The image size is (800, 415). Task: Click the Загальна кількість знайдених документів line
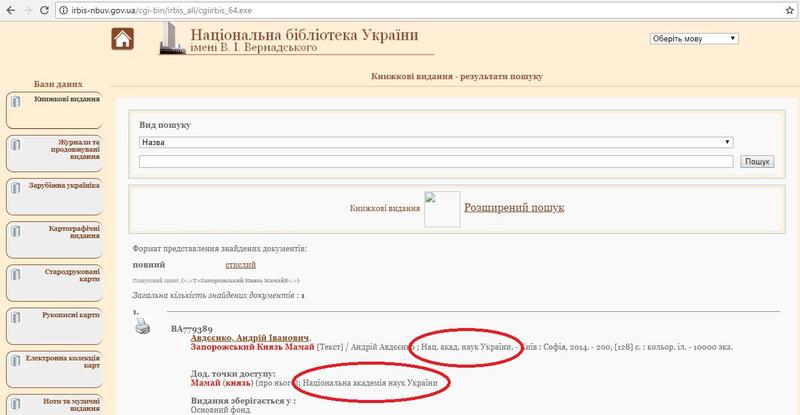coord(218,296)
